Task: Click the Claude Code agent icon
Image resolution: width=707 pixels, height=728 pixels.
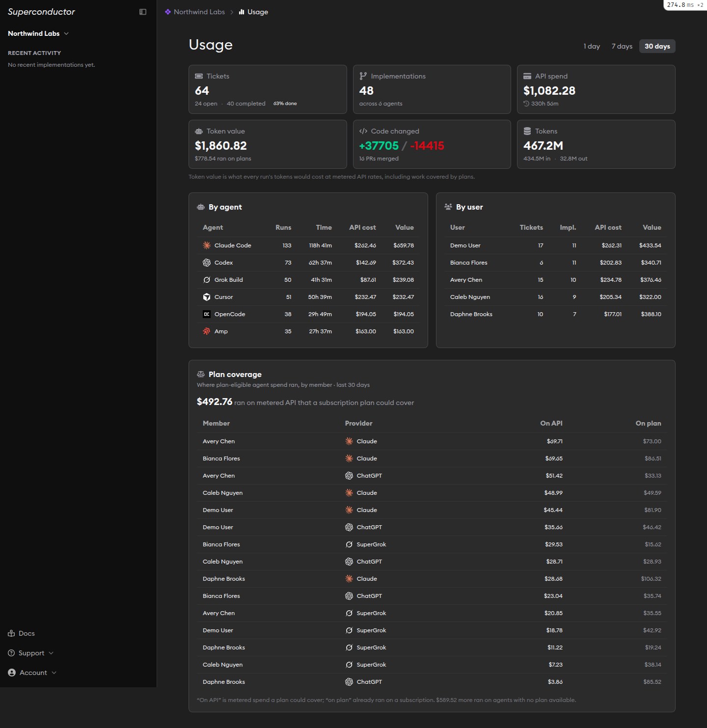Action: pos(207,245)
